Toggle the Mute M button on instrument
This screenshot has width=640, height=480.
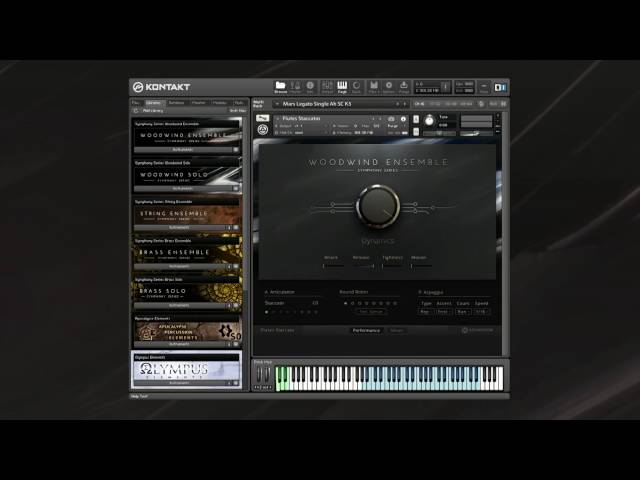416,131
